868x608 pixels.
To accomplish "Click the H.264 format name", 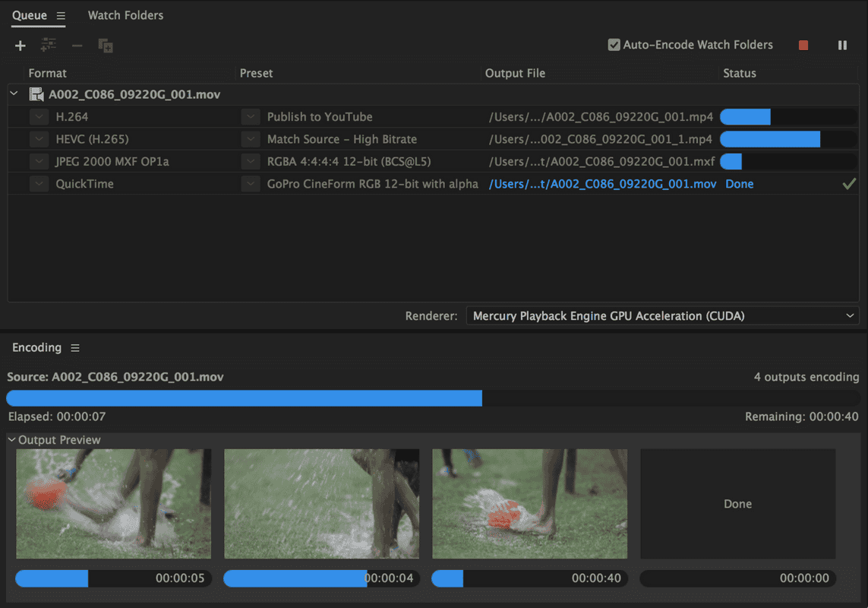I will [x=72, y=117].
